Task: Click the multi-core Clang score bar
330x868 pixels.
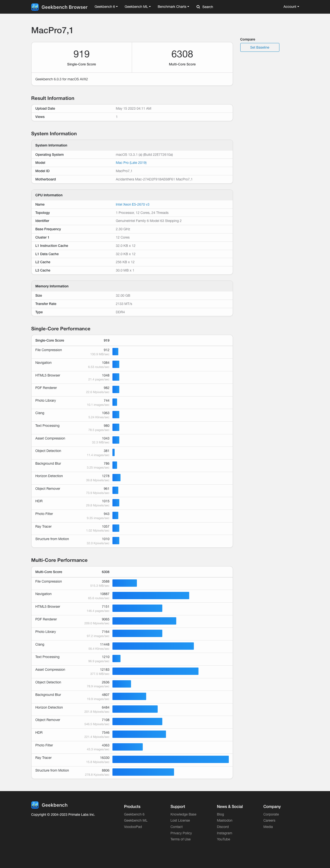Action: (x=153, y=646)
